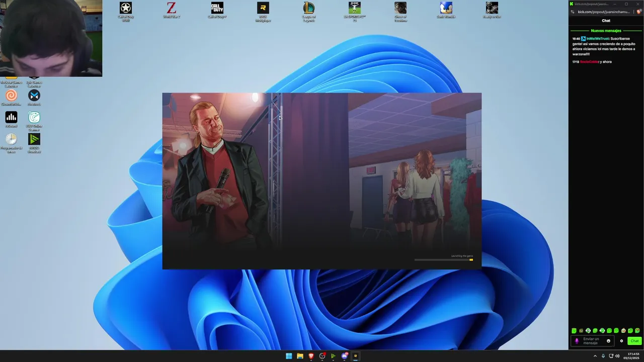Select the first quick emote in chat
644x362 pixels.
point(574,330)
